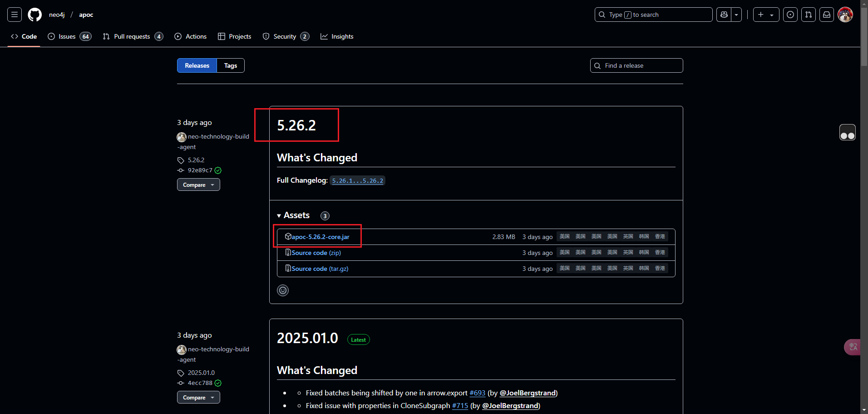Open the notifications inbox icon

click(x=827, y=15)
